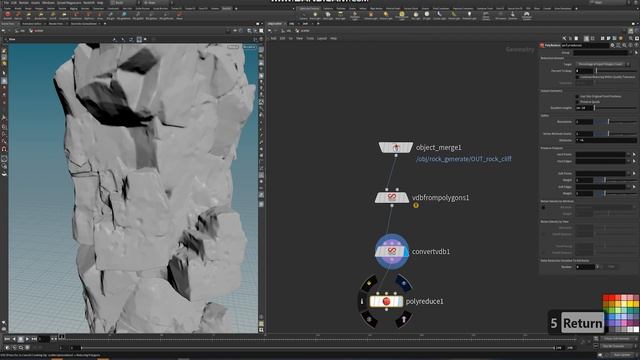Open the No cam viewport dropdown
The height and width of the screenshot is (360, 640).
pos(249,47)
